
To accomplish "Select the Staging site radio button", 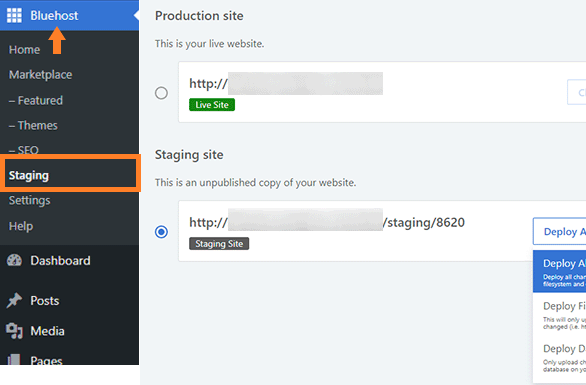I will [161, 232].
